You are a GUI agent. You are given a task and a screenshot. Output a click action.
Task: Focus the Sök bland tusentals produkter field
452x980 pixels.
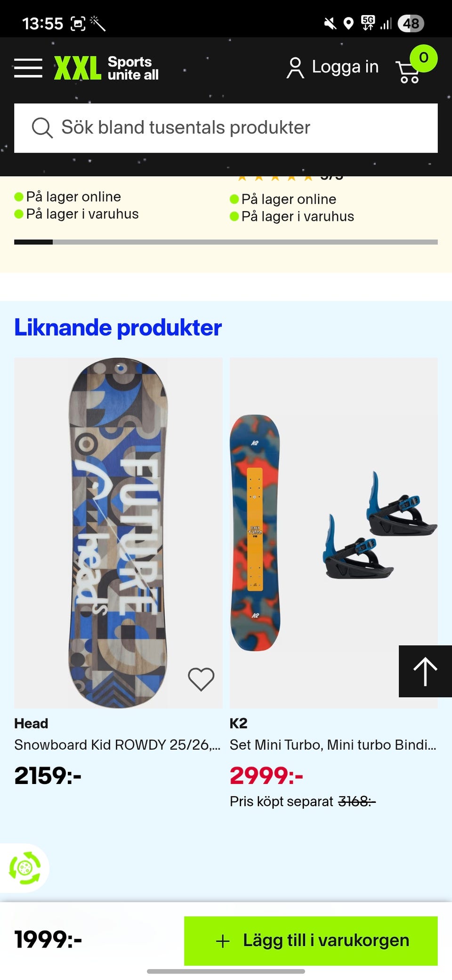click(226, 128)
